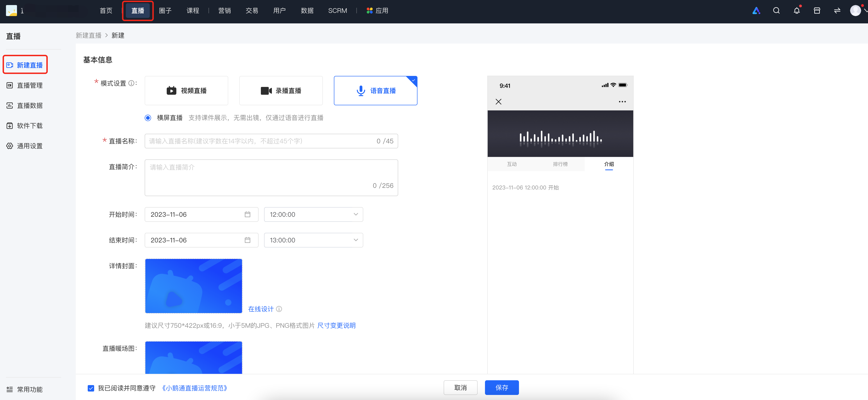
Task: Toggle the agreement checkbox 我已阅读并同意遵守
Action: [91, 388]
